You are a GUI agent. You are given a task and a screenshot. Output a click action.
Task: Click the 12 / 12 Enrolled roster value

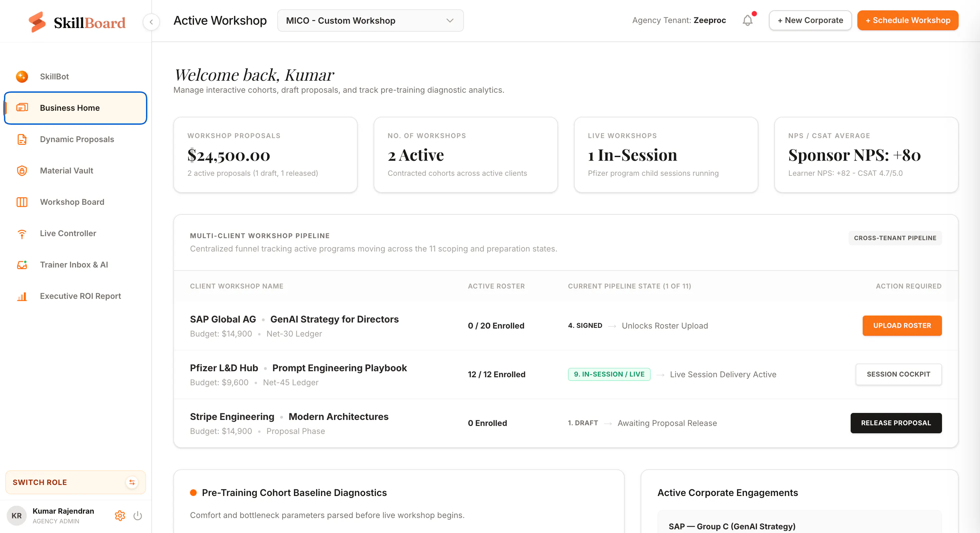point(496,374)
